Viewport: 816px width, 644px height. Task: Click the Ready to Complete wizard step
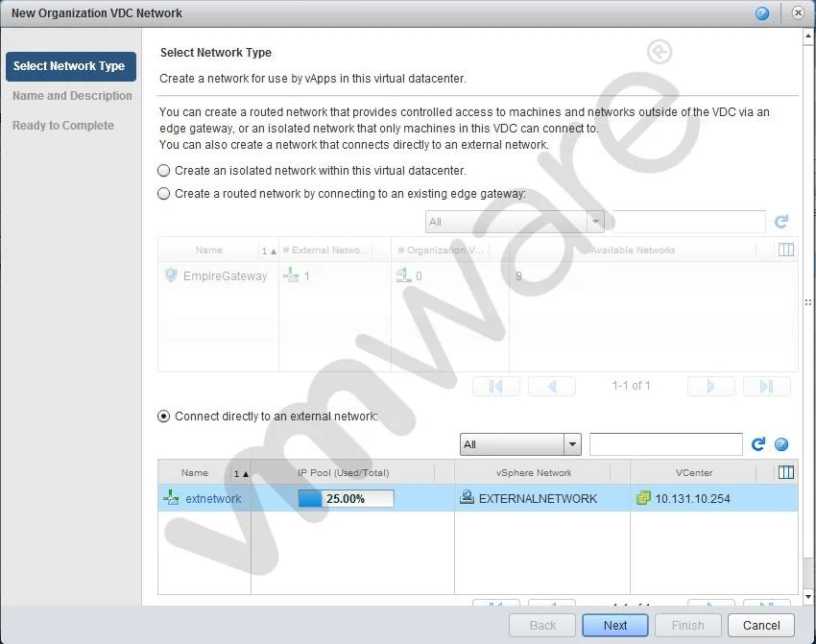coord(63,126)
